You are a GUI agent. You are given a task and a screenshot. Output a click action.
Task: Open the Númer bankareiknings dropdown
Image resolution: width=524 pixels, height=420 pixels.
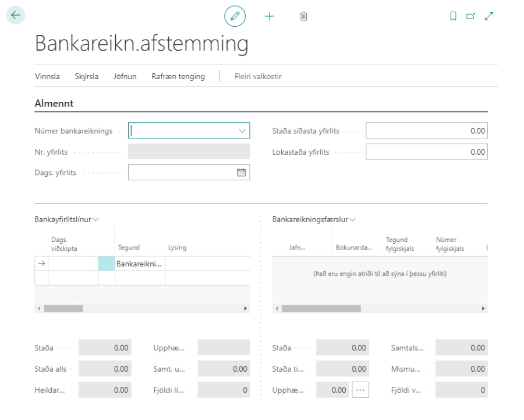point(242,131)
